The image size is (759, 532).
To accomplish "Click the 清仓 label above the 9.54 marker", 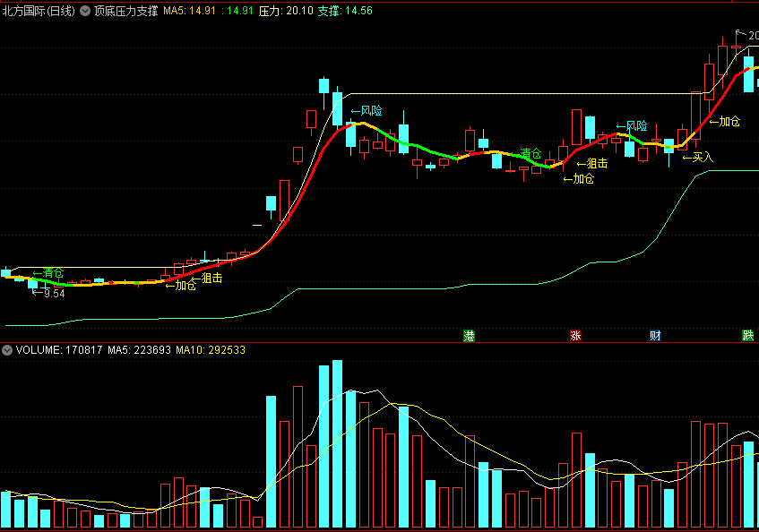I will (47, 273).
